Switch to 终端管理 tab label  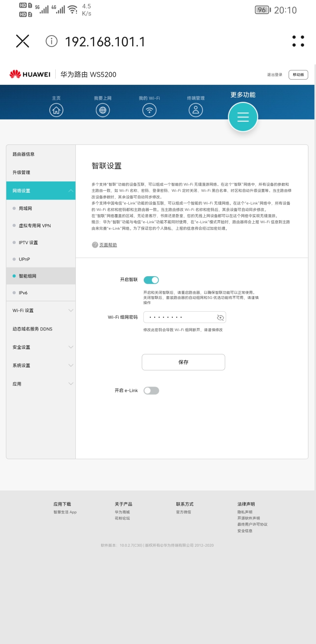[196, 98]
